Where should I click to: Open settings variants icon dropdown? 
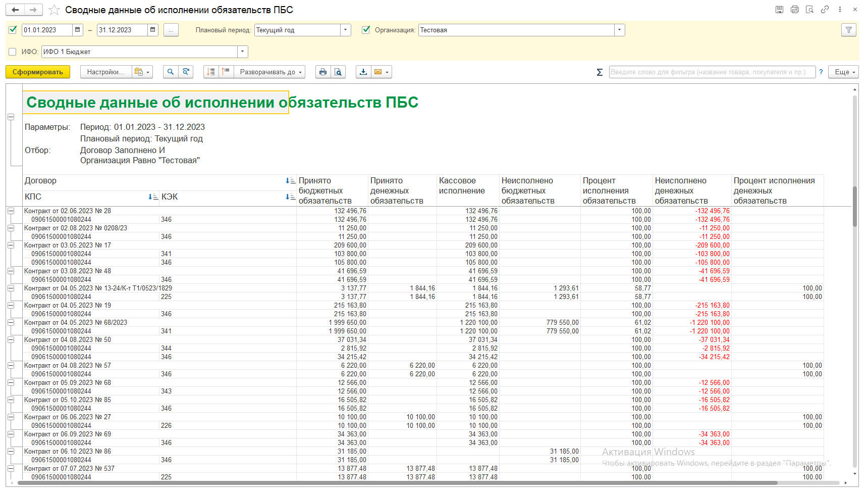(142, 72)
